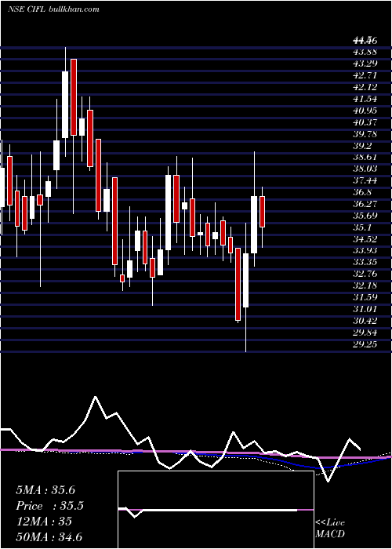
Task: Select the 40.37 axis value
Action: pos(365,122)
